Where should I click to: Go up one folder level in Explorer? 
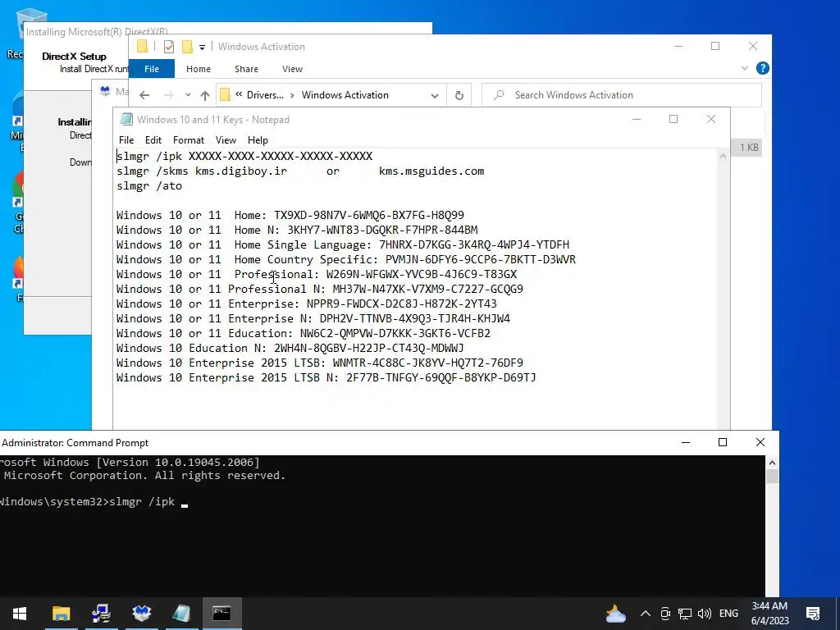click(204, 95)
